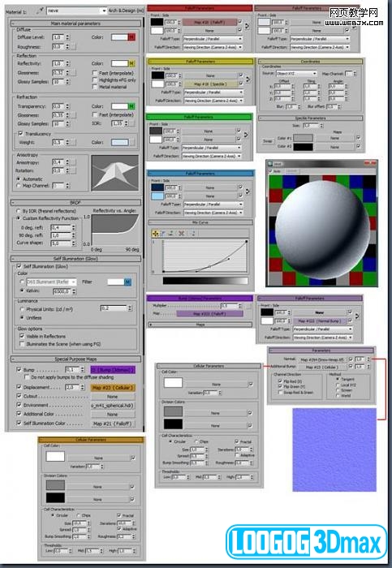The width and height of the screenshot is (392, 568).
Task: Open Translucency light blue color swatch
Action: pyautogui.click(x=119, y=142)
